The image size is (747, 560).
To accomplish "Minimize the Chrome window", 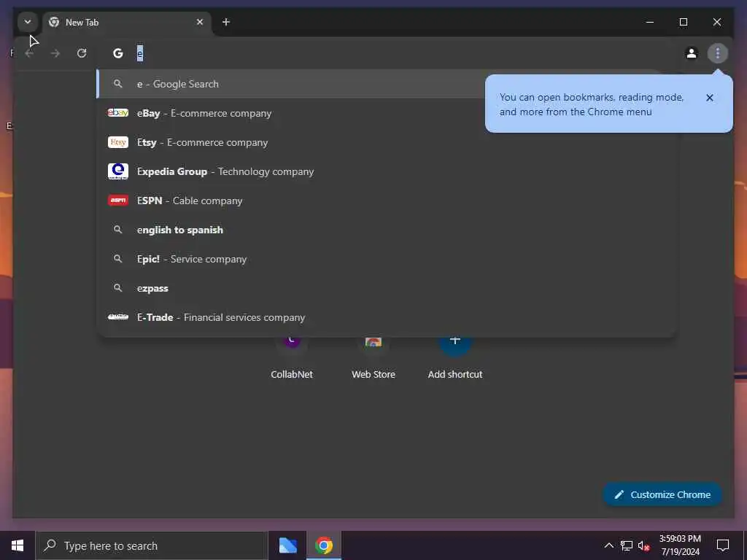I will coord(650,22).
